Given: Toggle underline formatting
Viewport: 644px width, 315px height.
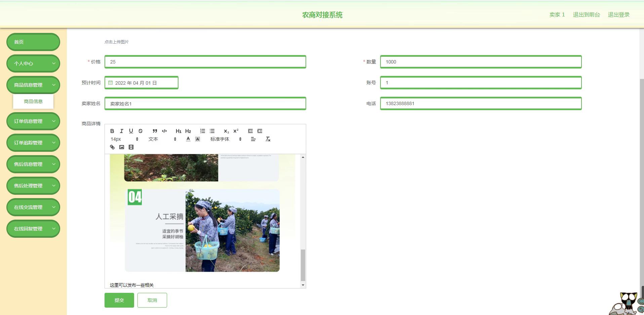Looking at the screenshot, I should (x=131, y=131).
